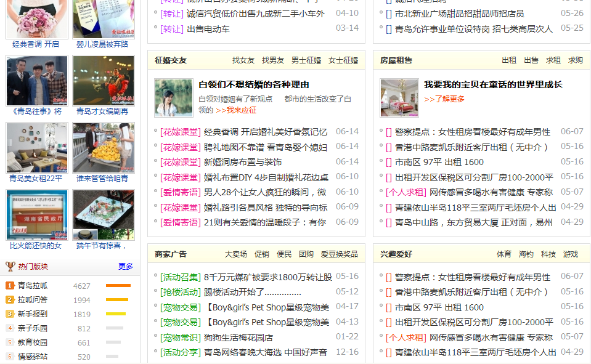Open 亲子乐园 forum board
This screenshot has width=591, height=364.
[33, 328]
